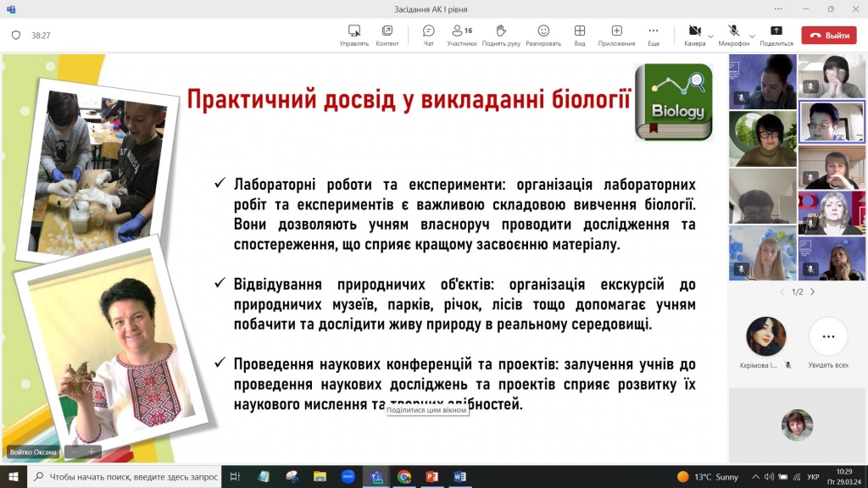Click the Управлять take control icon
This screenshot has height=488, width=868.
click(x=353, y=35)
